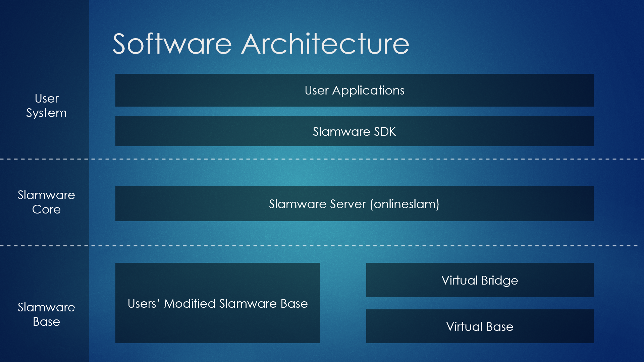This screenshot has height=362, width=644.
Task: Click the User Applications box
Action: (x=354, y=90)
